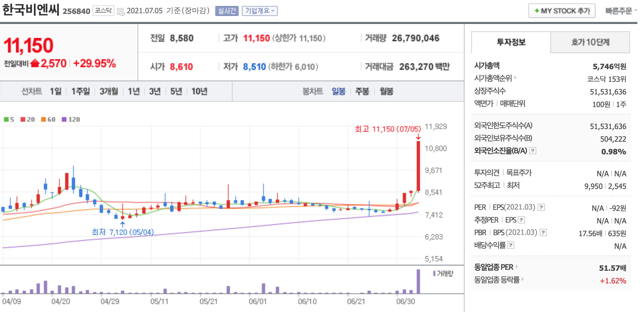Click the purple 120-day moving average swatch
644x312 pixels.
point(64,119)
